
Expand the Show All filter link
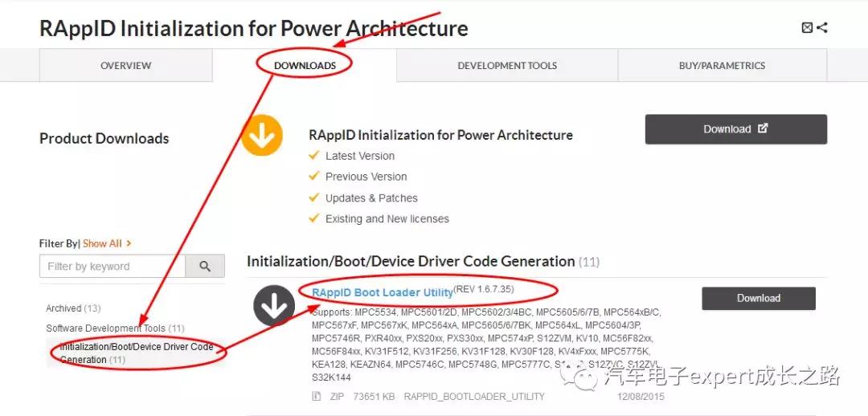coord(106,243)
